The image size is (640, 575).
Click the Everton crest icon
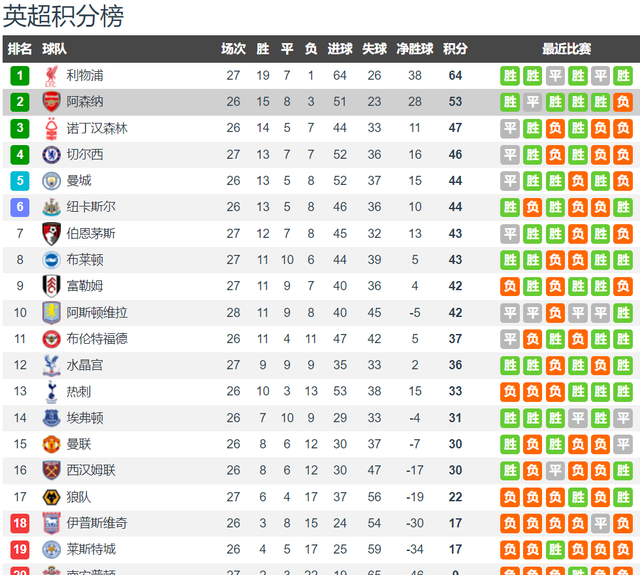(x=51, y=418)
